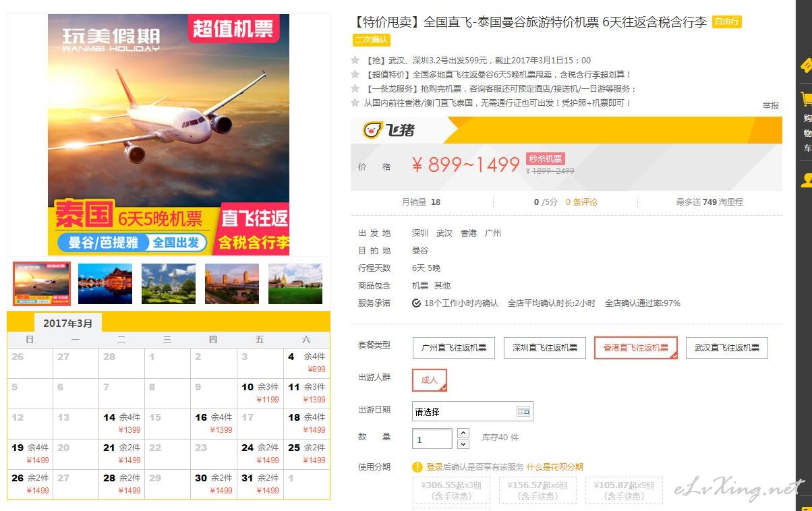Decrease quantity with the down arrow
This screenshot has height=511, width=812.
463,444
